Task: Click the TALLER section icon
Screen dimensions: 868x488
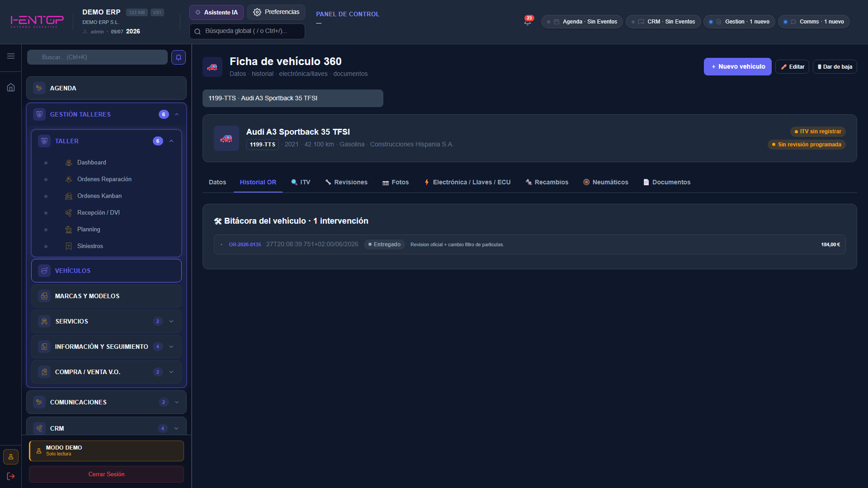Action: pyautogui.click(x=44, y=141)
